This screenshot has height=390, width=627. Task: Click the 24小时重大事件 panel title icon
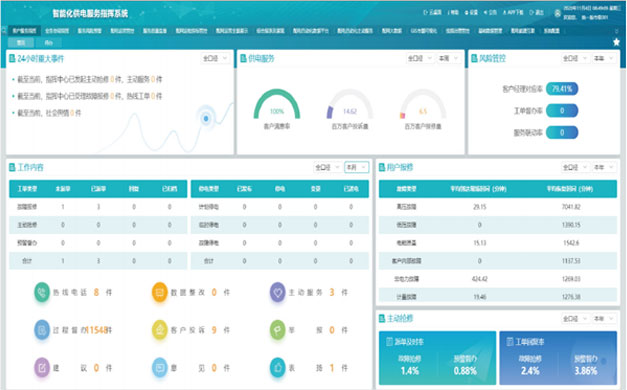click(12, 59)
